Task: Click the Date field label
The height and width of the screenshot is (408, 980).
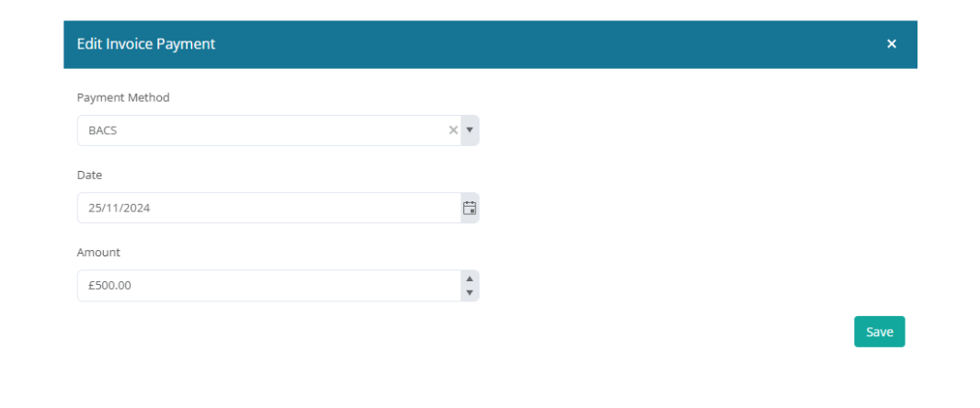Action: tap(89, 176)
